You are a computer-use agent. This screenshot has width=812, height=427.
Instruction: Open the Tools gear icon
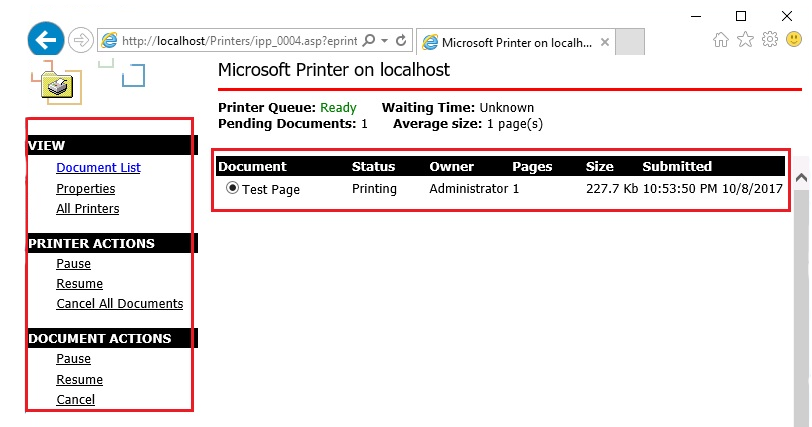[770, 40]
